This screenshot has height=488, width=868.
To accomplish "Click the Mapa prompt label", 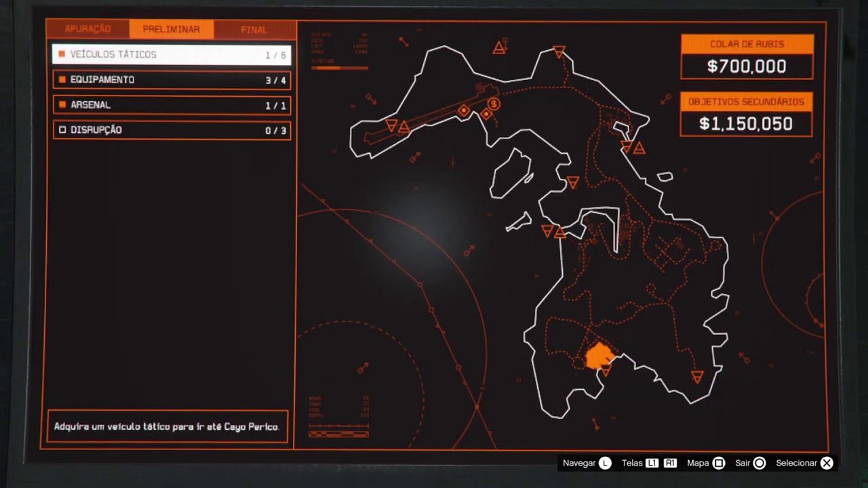I will click(698, 463).
